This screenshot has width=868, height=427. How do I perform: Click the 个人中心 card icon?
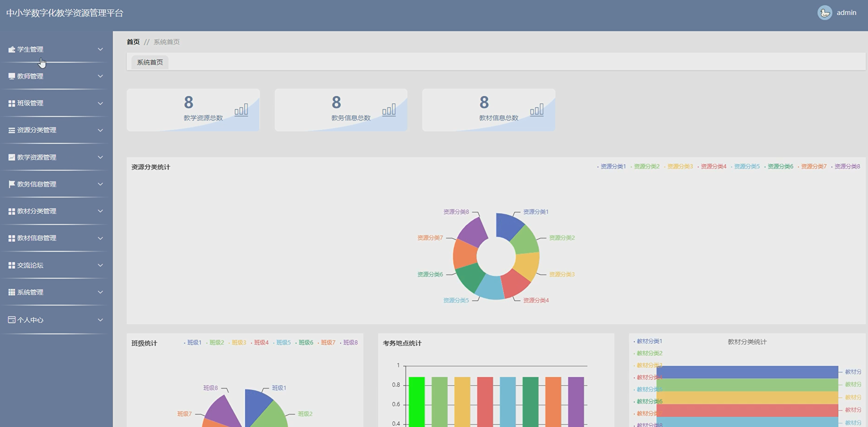11,320
